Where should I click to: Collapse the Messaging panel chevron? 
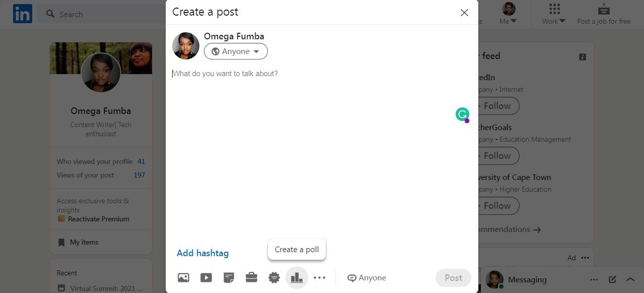630,279
